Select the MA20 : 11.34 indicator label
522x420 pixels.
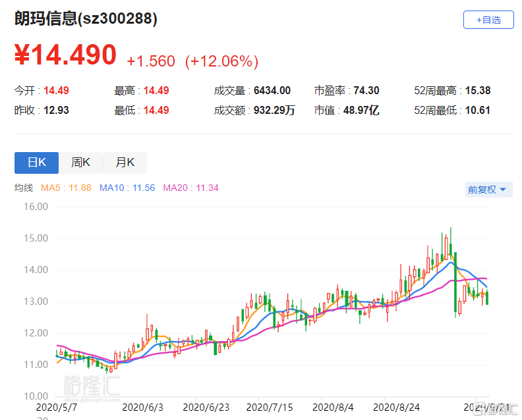[190, 188]
